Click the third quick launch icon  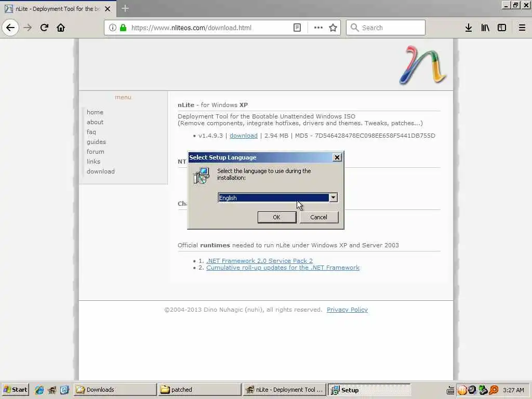click(64, 390)
